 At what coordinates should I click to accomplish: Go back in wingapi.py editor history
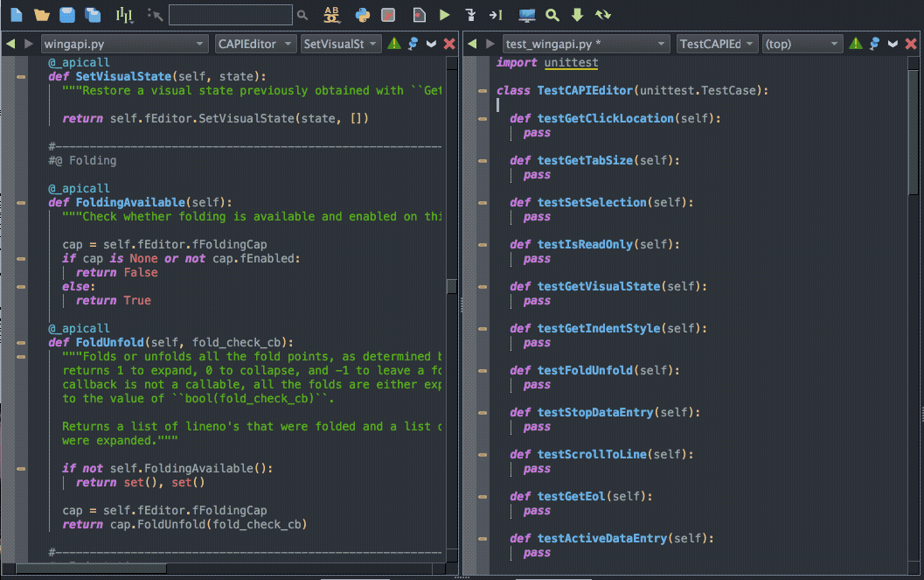10,44
